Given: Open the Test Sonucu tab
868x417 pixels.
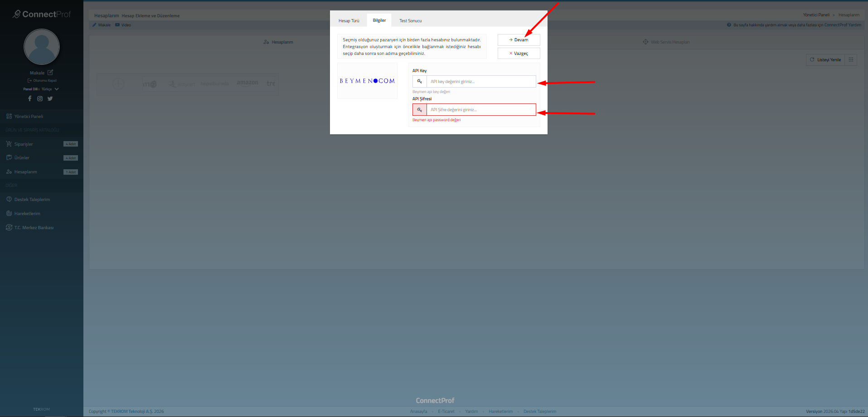Looking at the screenshot, I should 410,21.
